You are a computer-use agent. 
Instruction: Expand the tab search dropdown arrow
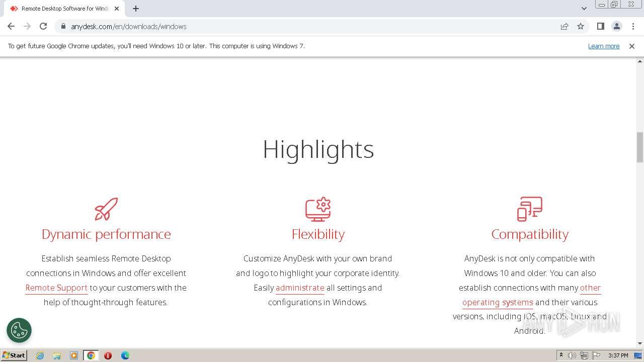point(584,9)
